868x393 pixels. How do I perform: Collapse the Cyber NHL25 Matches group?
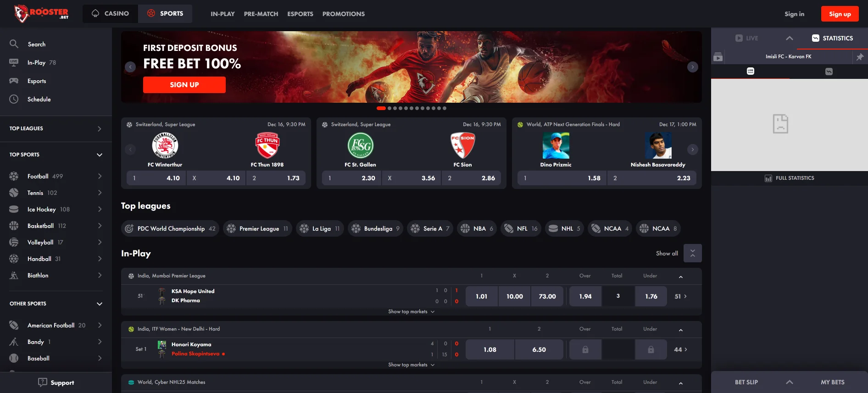pyautogui.click(x=681, y=383)
